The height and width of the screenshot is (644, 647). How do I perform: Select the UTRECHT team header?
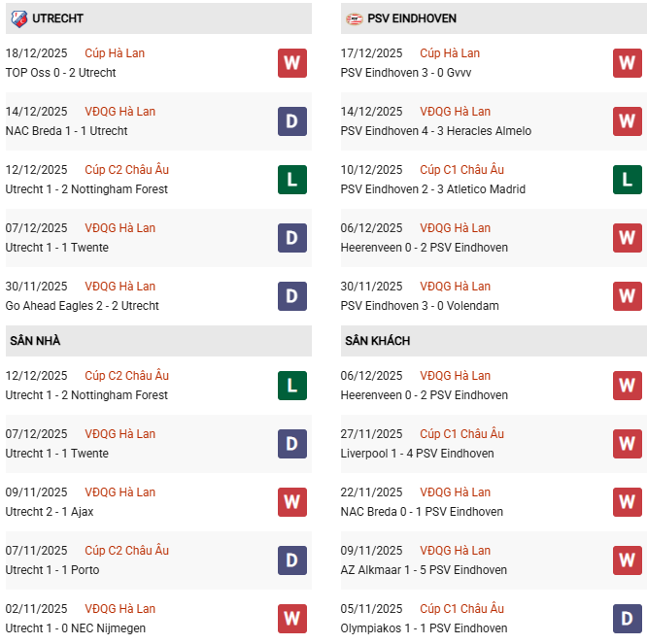coord(57,18)
